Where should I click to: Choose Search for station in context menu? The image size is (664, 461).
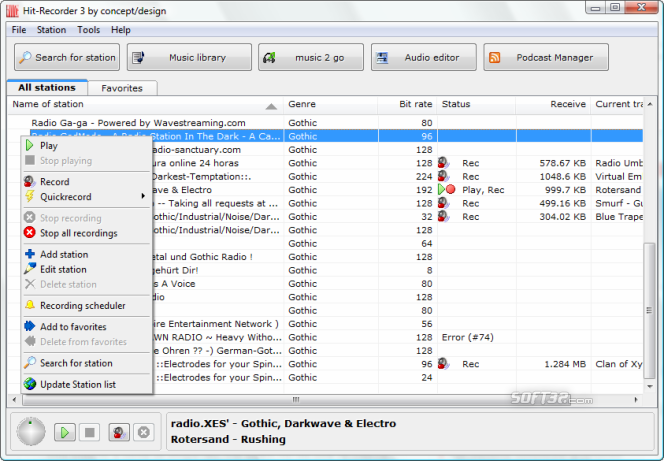click(87, 363)
